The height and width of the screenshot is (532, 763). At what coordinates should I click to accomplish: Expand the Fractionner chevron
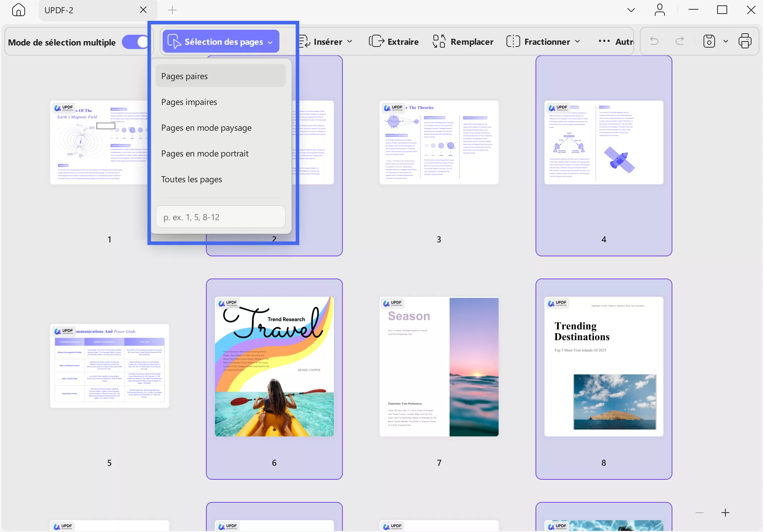(x=578, y=42)
